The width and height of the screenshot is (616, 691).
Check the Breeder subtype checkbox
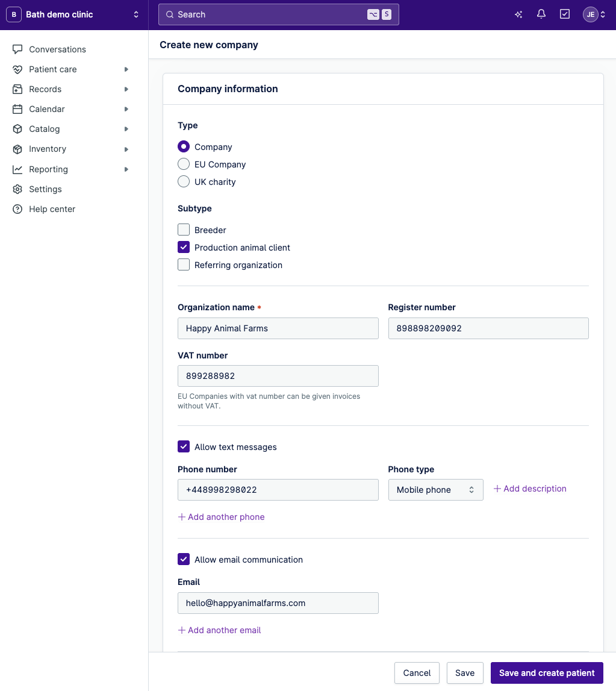click(x=184, y=230)
